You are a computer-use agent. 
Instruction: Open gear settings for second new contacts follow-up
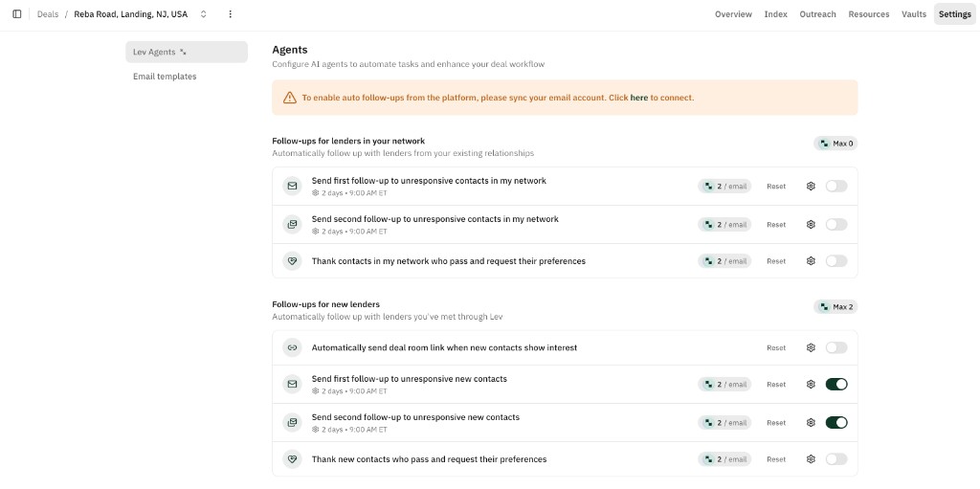click(x=811, y=422)
